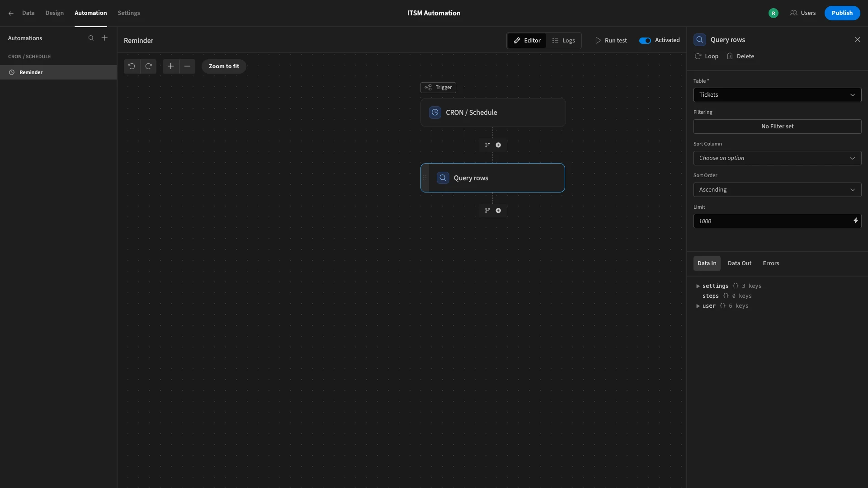The image size is (868, 488).
Task: Click the Trigger label tag
Action: (x=438, y=88)
